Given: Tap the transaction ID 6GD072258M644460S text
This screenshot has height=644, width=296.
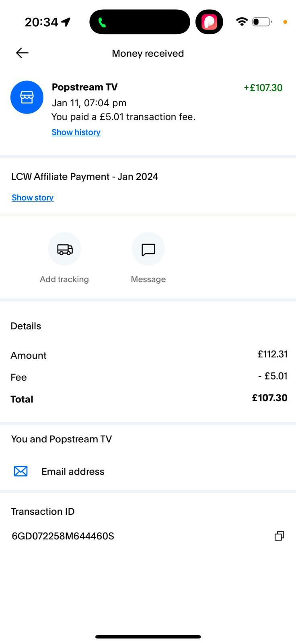Looking at the screenshot, I should [x=63, y=536].
